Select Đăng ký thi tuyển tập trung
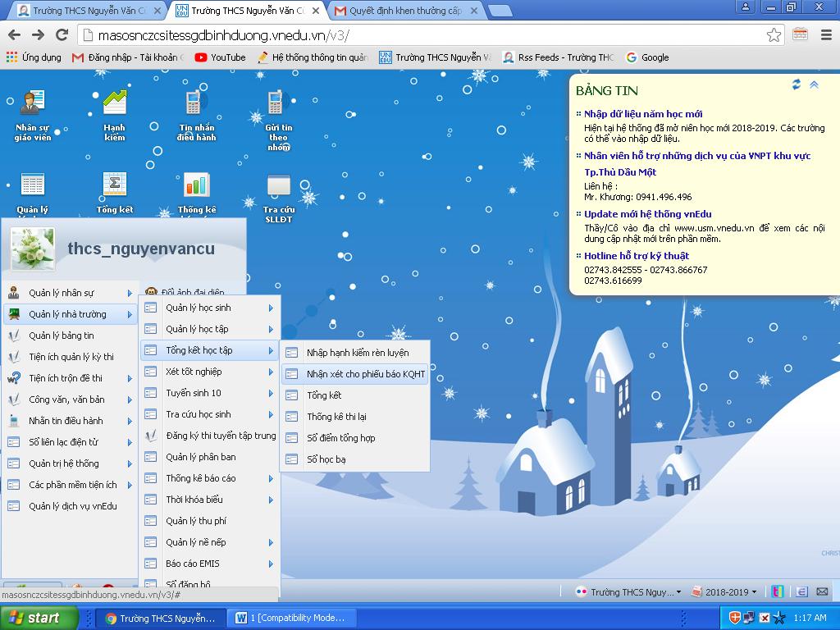 209,436
